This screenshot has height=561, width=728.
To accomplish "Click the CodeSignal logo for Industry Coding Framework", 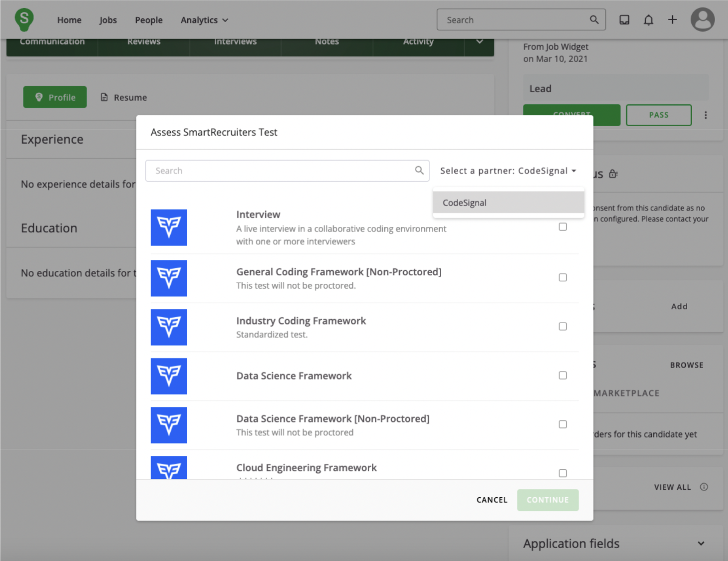I will (x=169, y=327).
